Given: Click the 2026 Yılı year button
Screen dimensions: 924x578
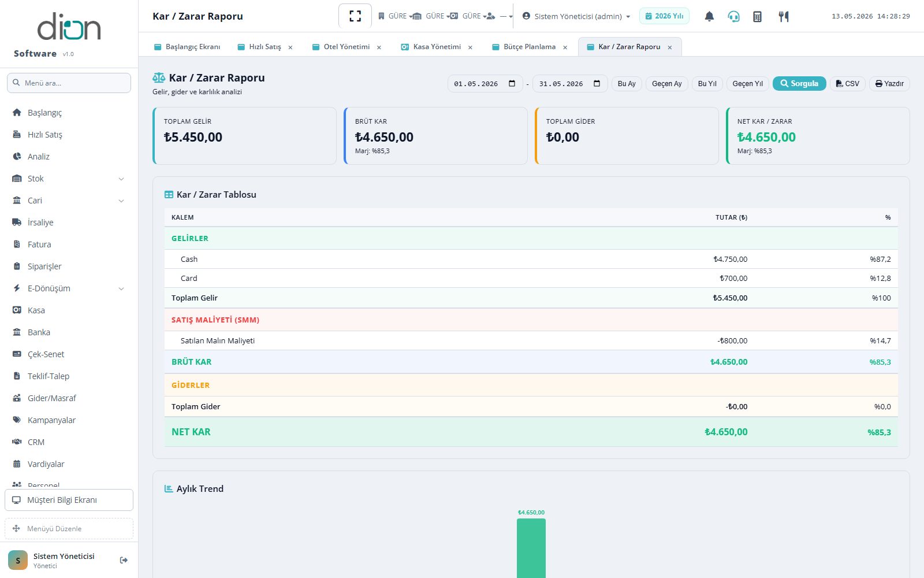Looking at the screenshot, I should pyautogui.click(x=664, y=16).
